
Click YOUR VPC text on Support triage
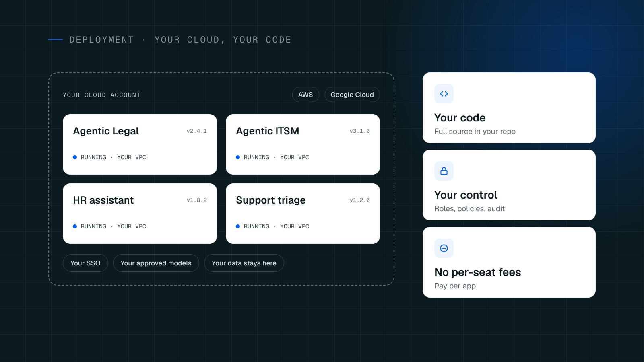point(295,226)
